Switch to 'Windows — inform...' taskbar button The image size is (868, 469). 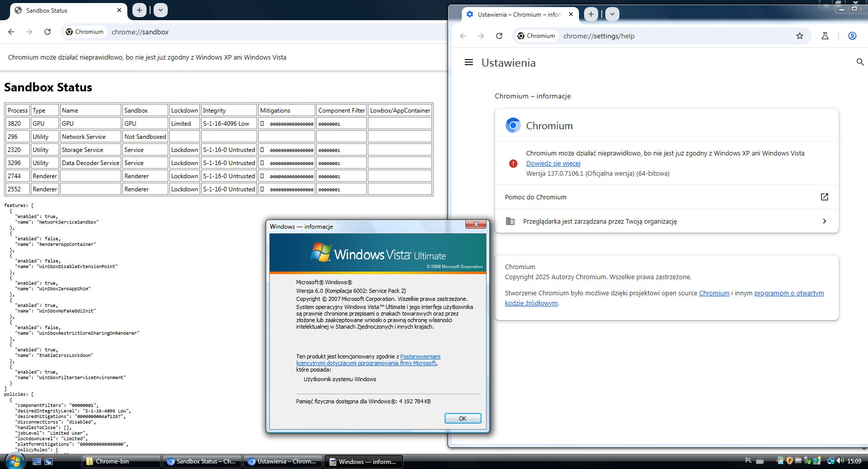(363, 461)
